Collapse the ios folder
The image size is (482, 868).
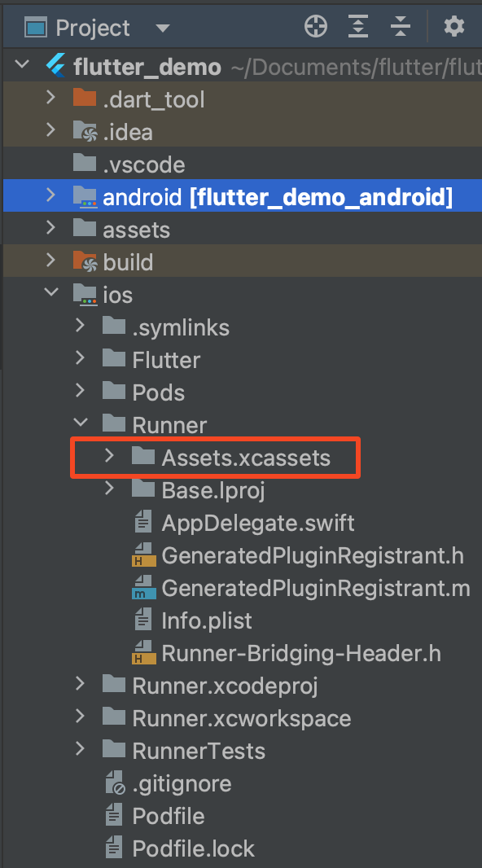[51, 293]
